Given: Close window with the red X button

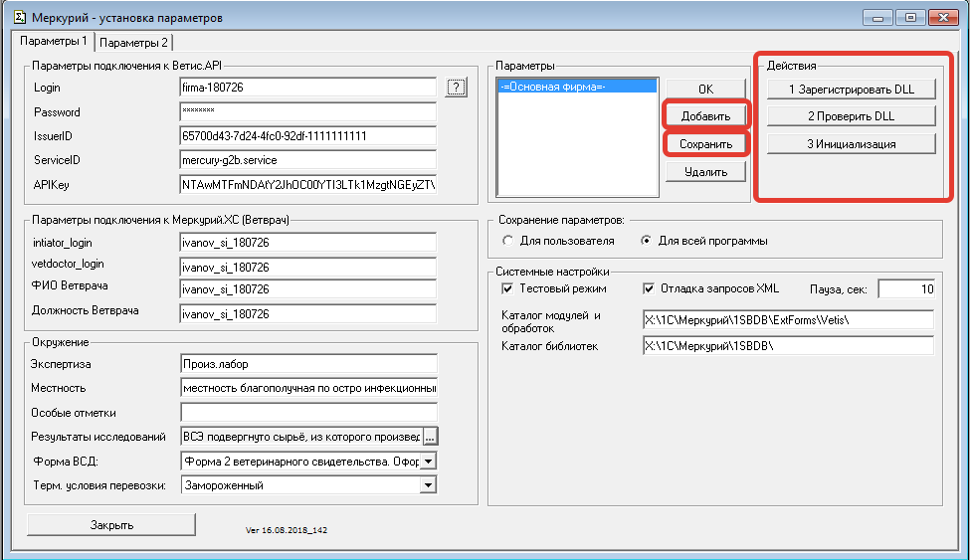Looking at the screenshot, I should (x=943, y=17).
